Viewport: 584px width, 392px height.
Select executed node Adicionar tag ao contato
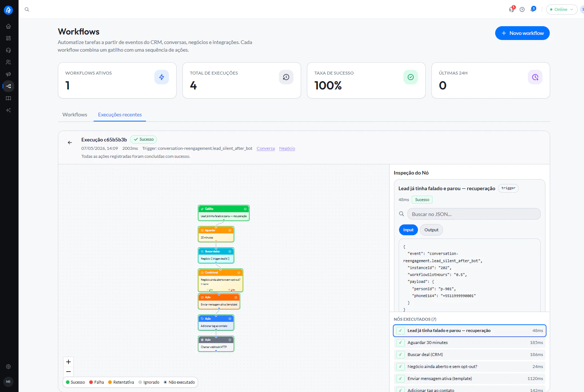tap(470, 389)
